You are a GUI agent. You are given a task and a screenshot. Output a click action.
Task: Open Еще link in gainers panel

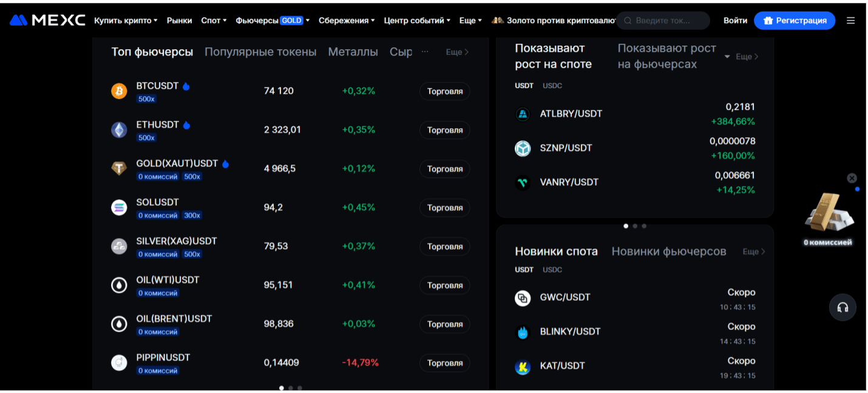(x=747, y=56)
